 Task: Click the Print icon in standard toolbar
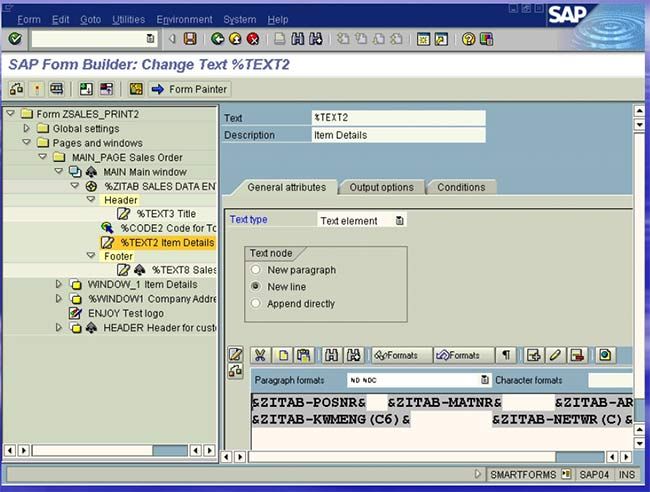point(280,39)
